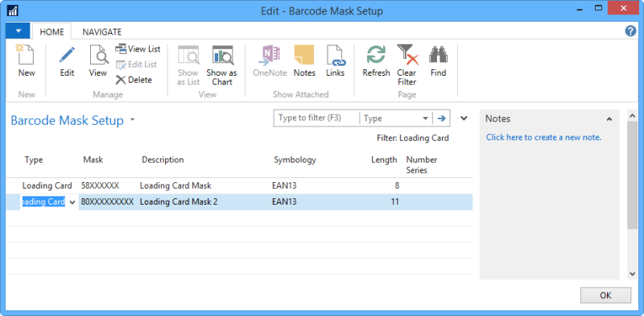Image resolution: width=644 pixels, height=316 pixels.
Task: Clear Filter using funnel icon
Action: pos(407,55)
